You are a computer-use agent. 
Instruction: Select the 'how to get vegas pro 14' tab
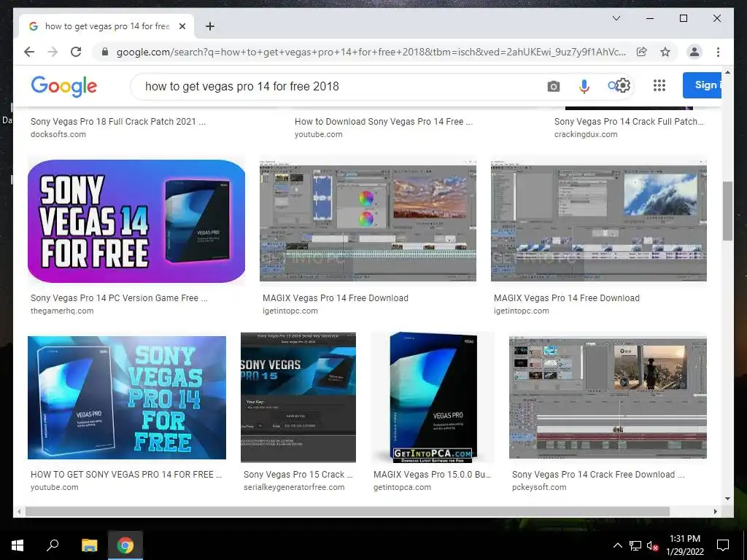107,26
